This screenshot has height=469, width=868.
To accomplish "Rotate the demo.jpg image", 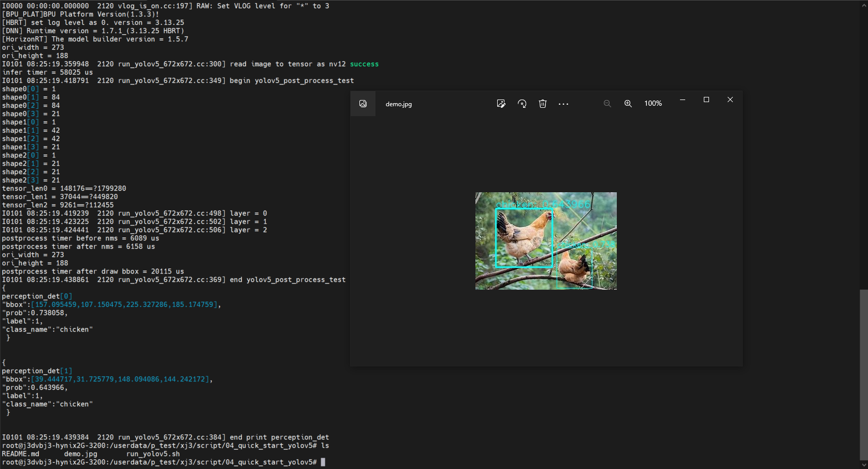I will click(x=522, y=104).
